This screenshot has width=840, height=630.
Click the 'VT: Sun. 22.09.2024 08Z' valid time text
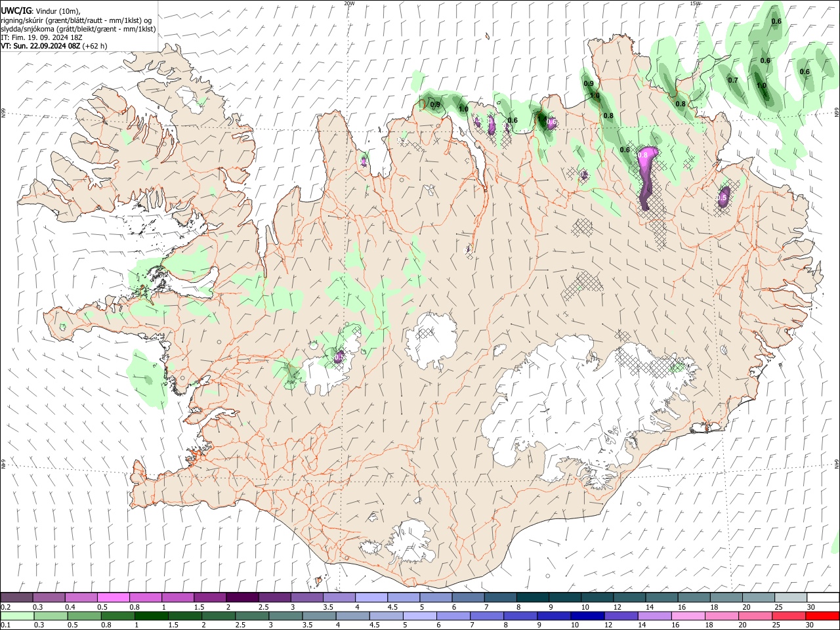pyautogui.click(x=41, y=46)
